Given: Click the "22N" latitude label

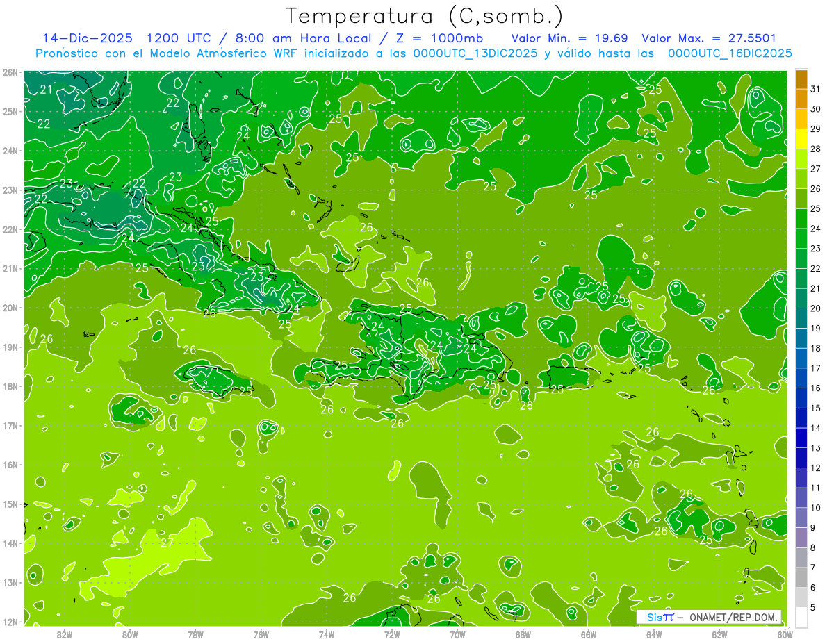Looking at the screenshot, I should tap(10, 229).
